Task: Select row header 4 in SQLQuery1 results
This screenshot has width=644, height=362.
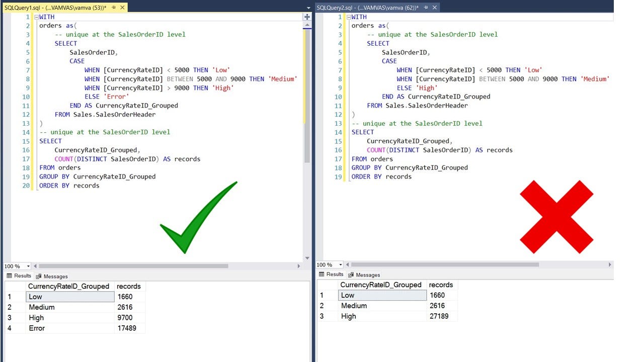Action: point(15,328)
